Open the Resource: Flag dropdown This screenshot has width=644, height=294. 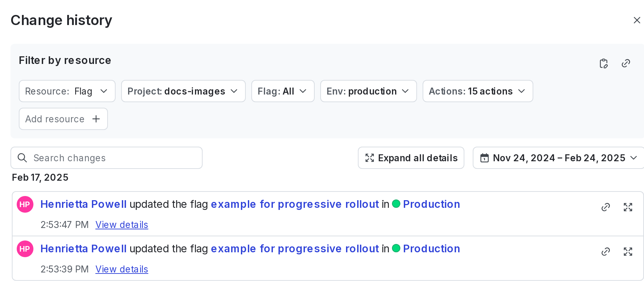67,91
